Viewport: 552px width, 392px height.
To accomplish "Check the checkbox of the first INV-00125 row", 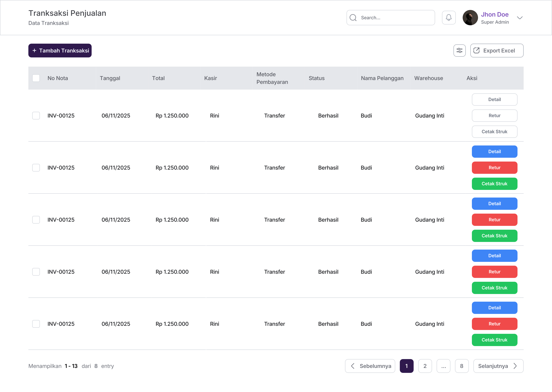I will click(36, 116).
